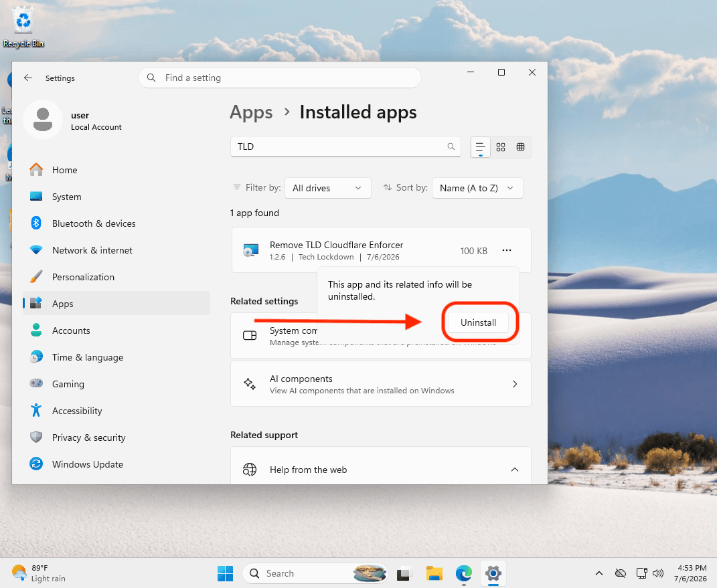Screen dimensions: 717x588
Task: Switch to list view layout
Action: tap(480, 147)
